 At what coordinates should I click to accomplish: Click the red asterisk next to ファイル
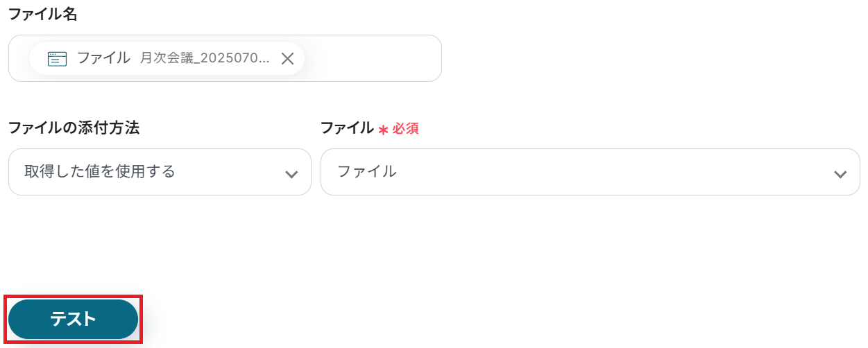[x=382, y=130]
